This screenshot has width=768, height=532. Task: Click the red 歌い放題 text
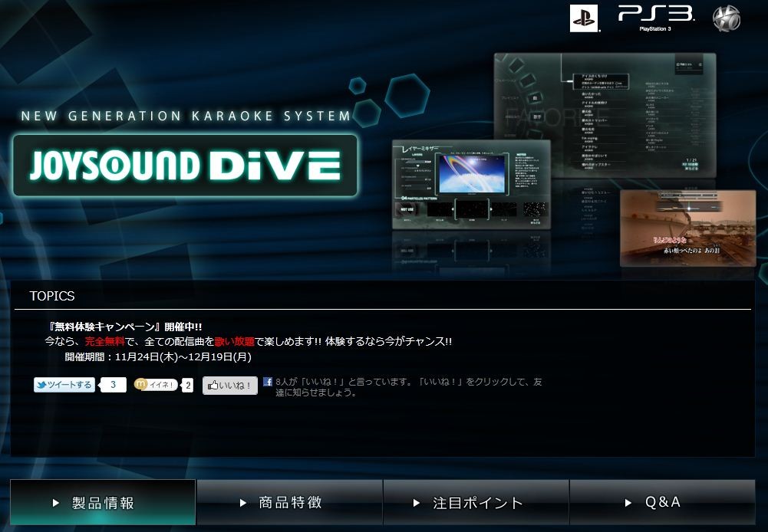[235, 341]
